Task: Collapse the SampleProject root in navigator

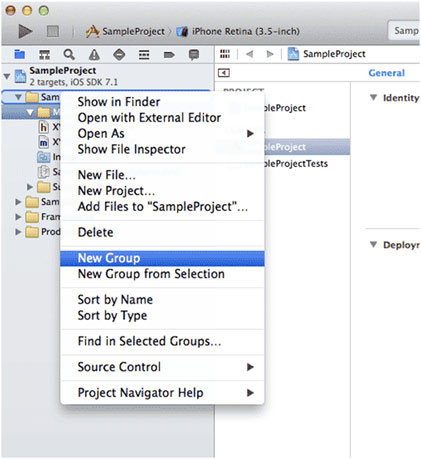Action: pos(7,76)
